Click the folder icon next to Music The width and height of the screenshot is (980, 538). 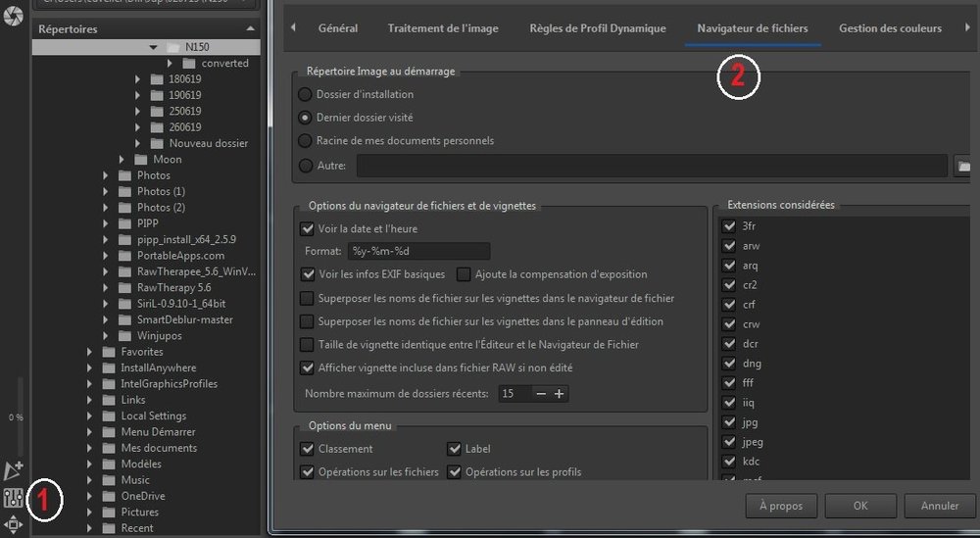coord(109,480)
